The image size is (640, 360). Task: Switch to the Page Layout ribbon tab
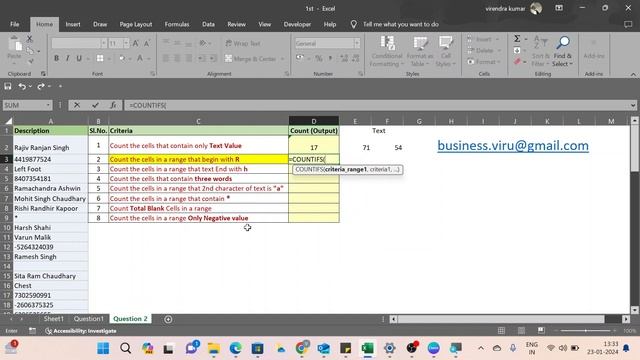click(136, 24)
